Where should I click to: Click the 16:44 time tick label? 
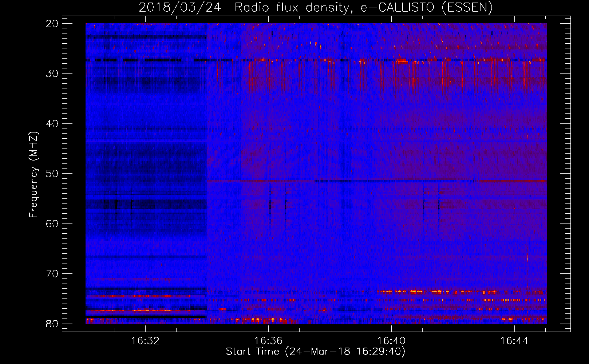click(x=514, y=341)
